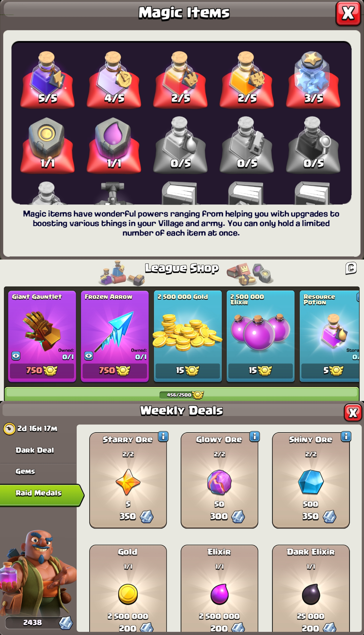Preview Giant Gauntlet with eye icon
Viewport: 364px width, 635px height.
pyautogui.click(x=16, y=356)
